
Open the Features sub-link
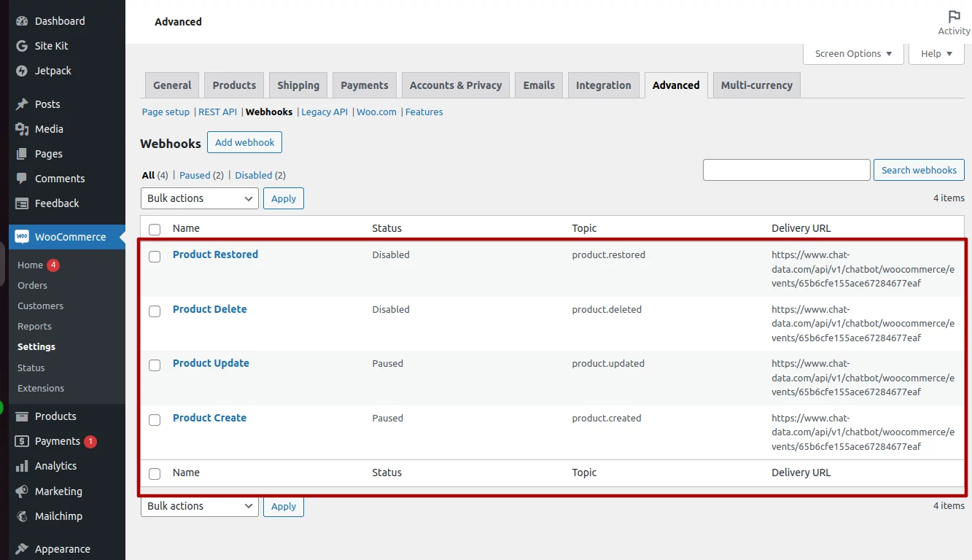tap(424, 112)
